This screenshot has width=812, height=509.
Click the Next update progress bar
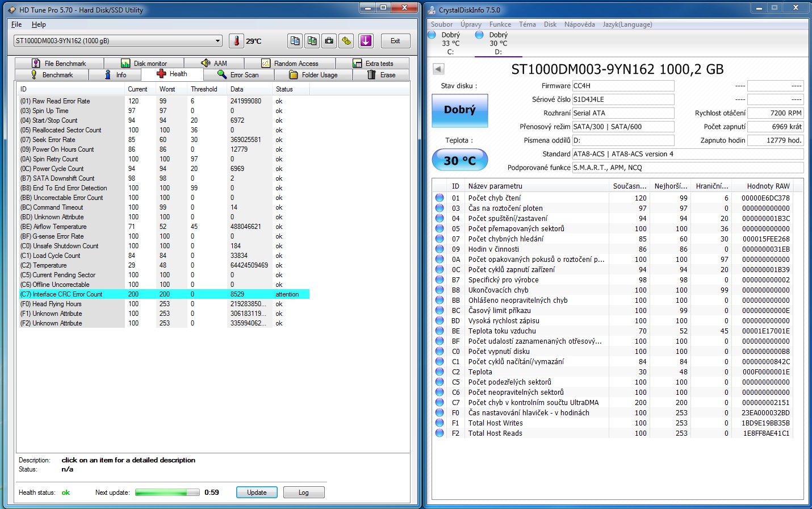pos(168,493)
